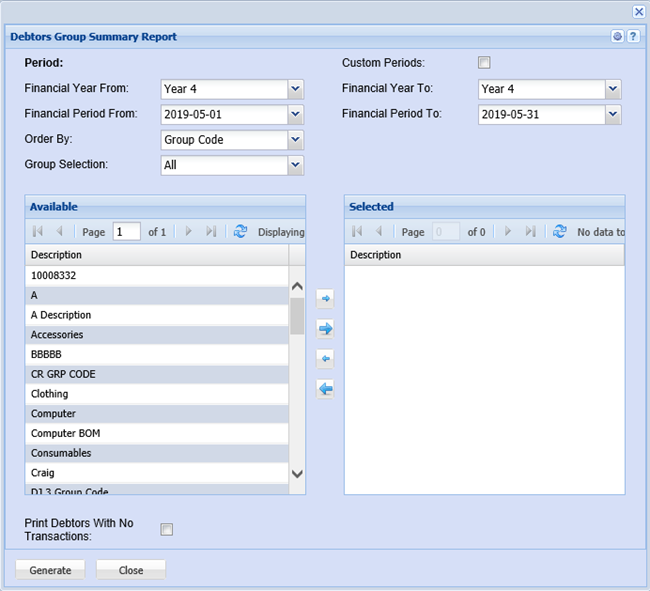Remove selected item from Selected list
650x591 pixels.
click(x=325, y=359)
